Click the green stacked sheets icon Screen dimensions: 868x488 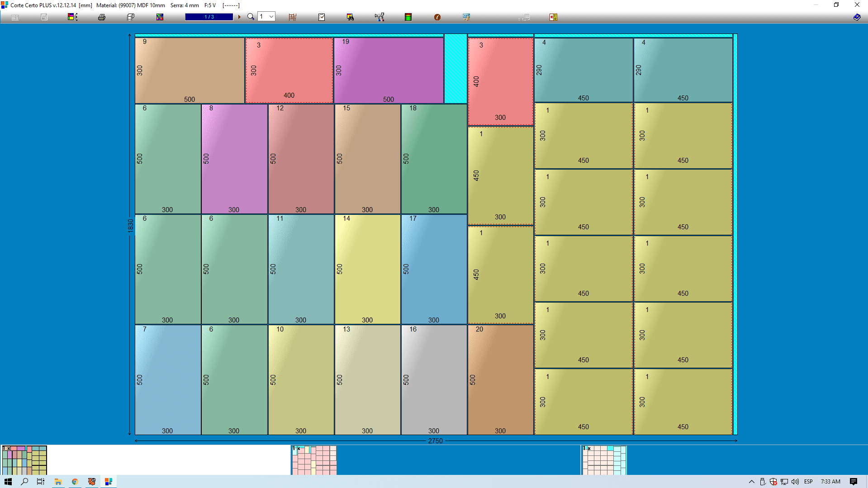click(408, 17)
